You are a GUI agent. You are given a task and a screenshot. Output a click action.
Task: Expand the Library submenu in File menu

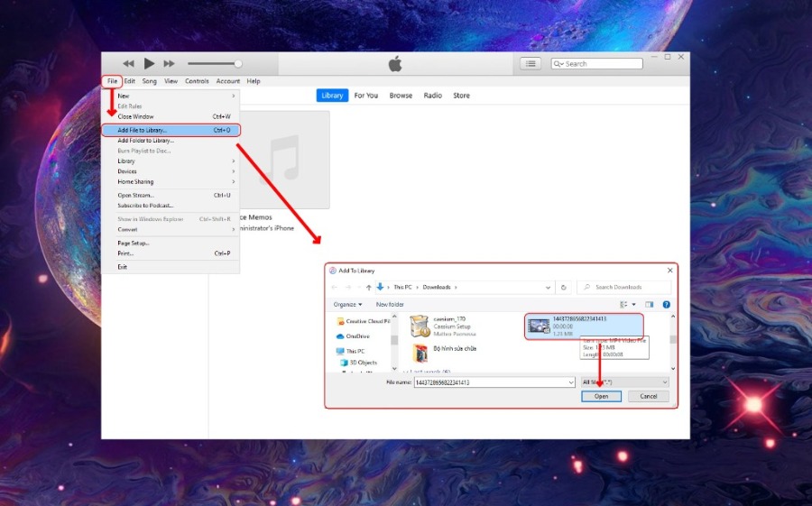(x=171, y=161)
